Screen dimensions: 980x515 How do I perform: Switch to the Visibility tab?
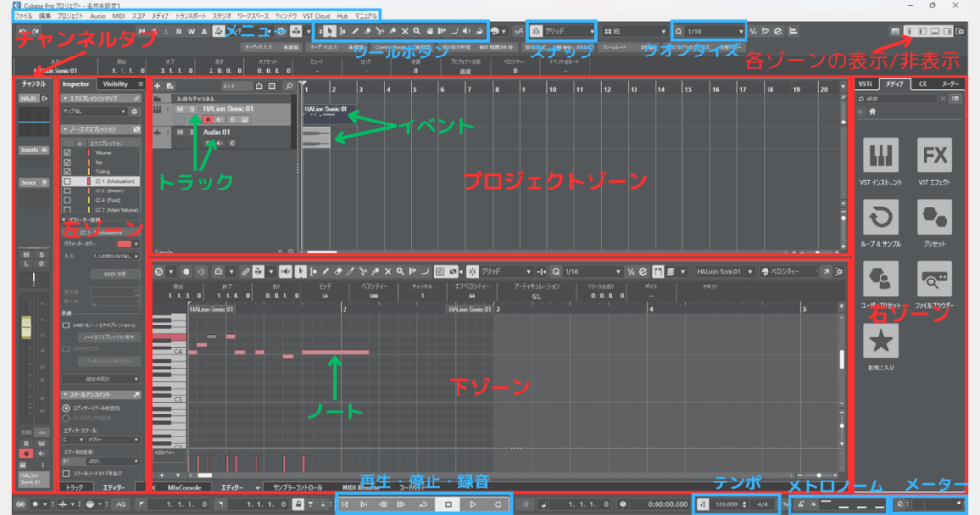(x=115, y=83)
